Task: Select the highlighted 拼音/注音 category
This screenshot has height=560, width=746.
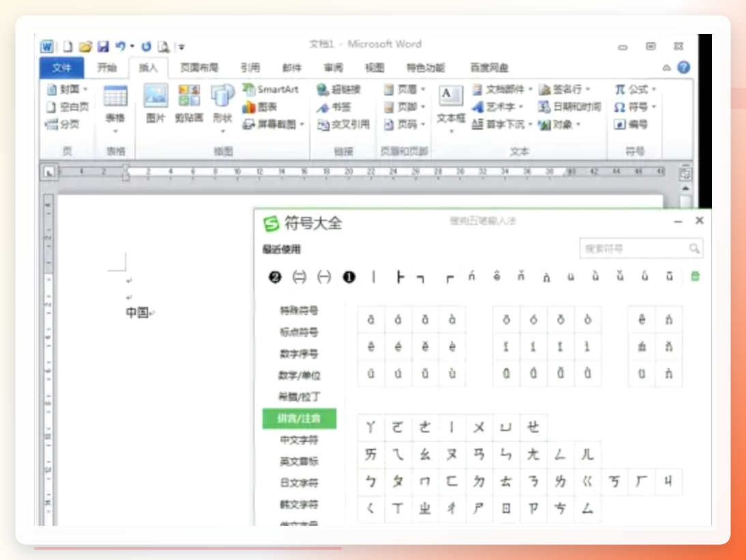Action: coord(299,418)
